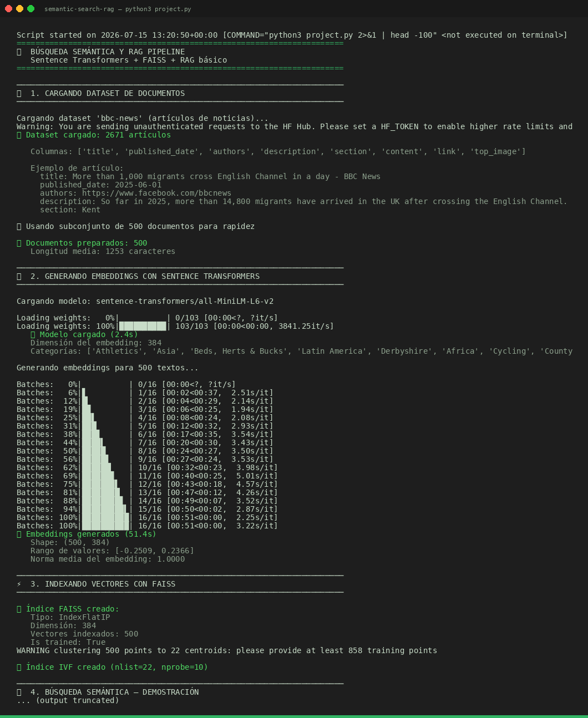Click 'Is trained: True' line
The height and width of the screenshot is (718, 588).
[68, 642]
